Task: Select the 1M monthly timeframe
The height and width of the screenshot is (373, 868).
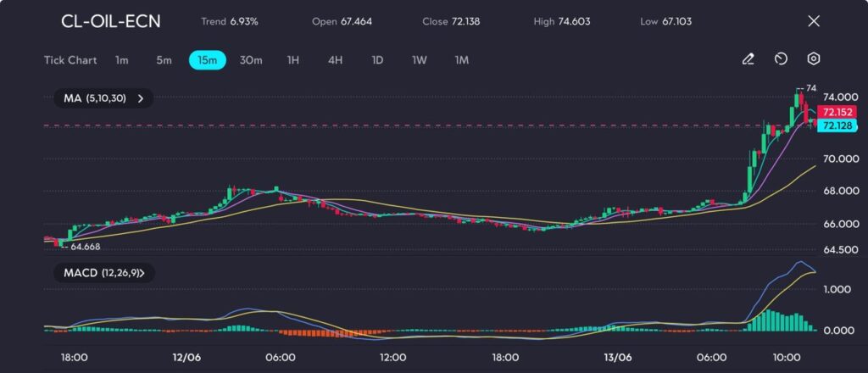Action: [461, 60]
